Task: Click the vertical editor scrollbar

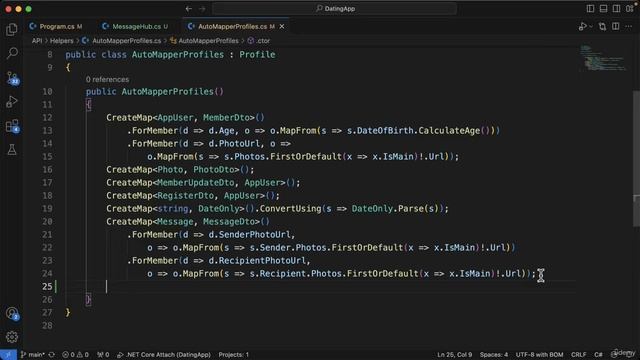Action: coord(636,159)
